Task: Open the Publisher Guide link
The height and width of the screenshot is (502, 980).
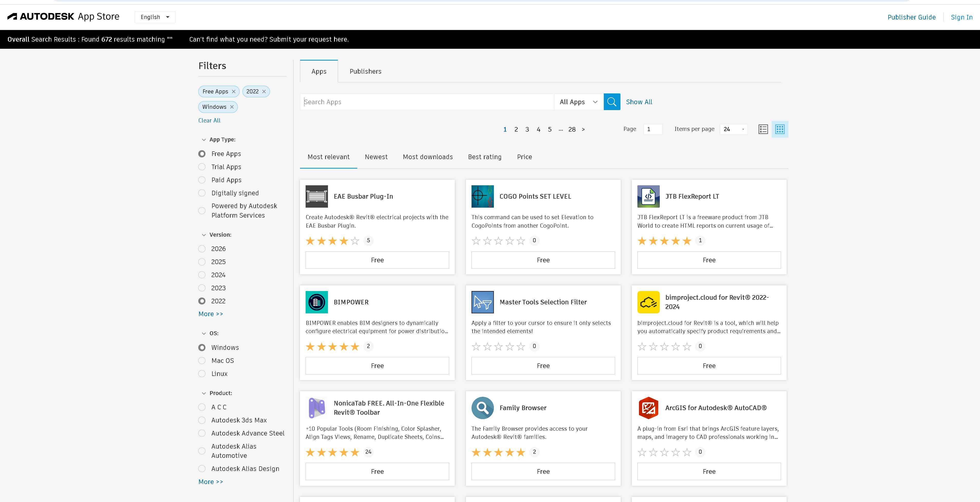Action: 911,17
